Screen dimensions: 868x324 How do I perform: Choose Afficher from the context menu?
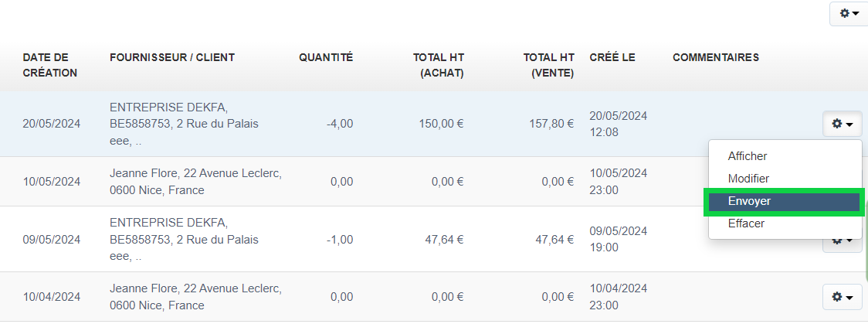coord(748,156)
